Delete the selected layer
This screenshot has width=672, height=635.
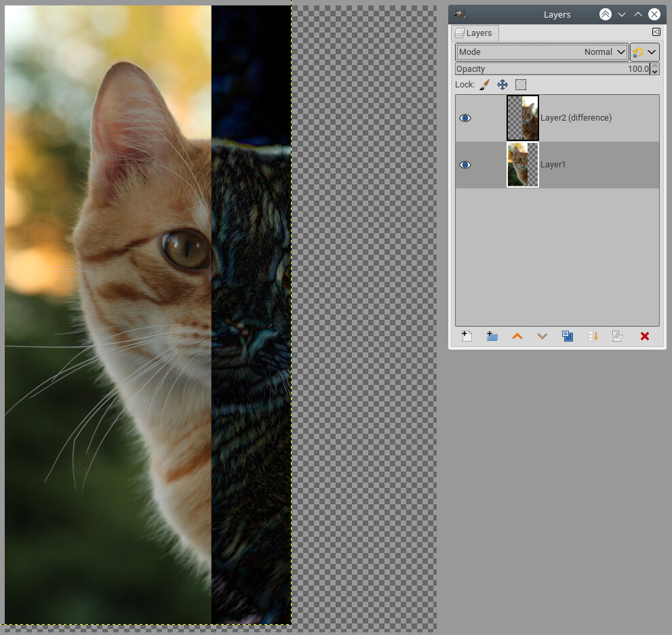[645, 336]
